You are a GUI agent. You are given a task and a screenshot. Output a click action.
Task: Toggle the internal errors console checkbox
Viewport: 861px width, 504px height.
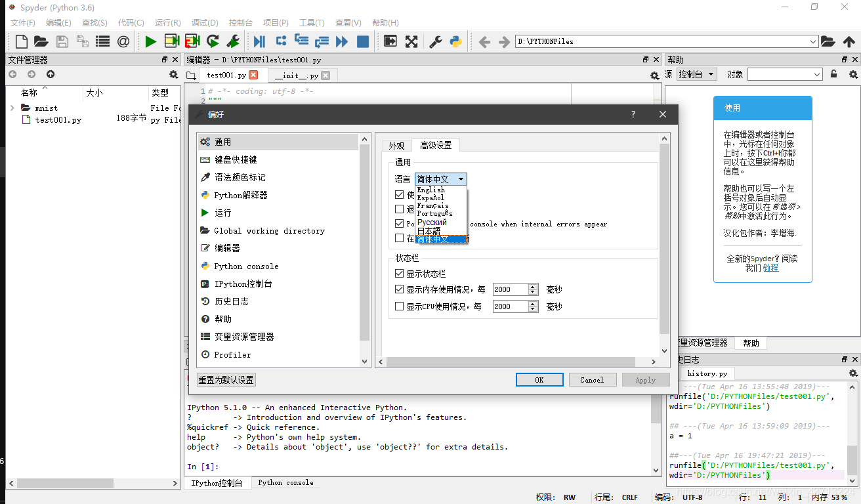click(400, 224)
